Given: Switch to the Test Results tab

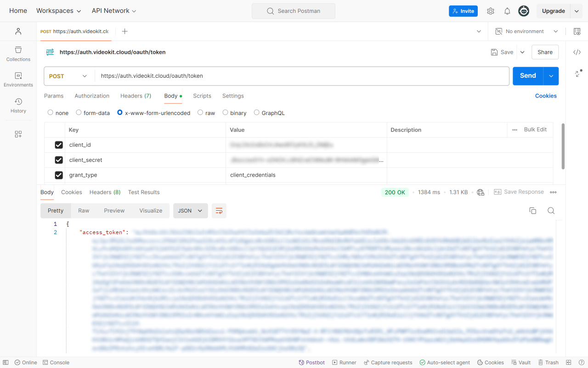Looking at the screenshot, I should (x=144, y=192).
